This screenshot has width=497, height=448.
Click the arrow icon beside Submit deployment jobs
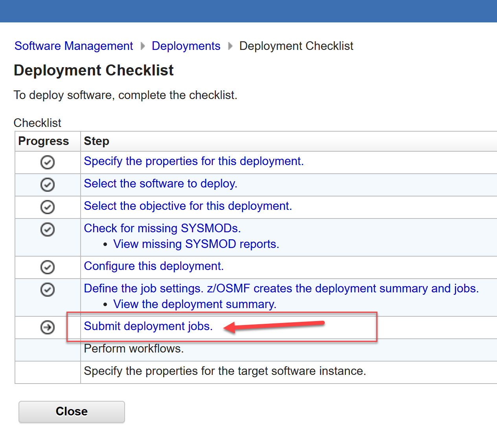[x=48, y=327]
